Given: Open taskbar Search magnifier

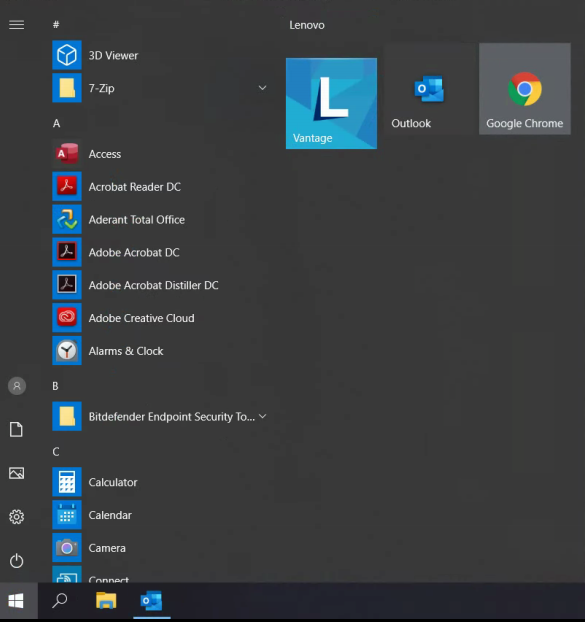Looking at the screenshot, I should tap(60, 601).
